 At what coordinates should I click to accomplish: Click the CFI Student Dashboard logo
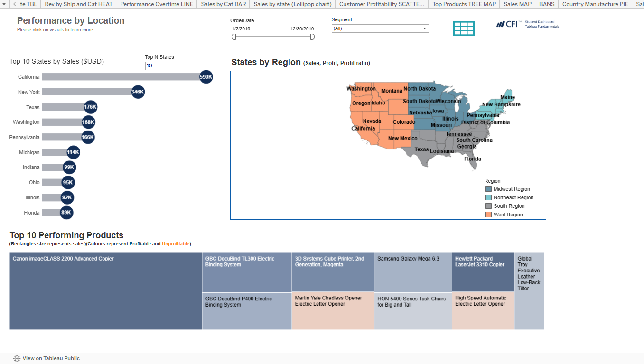coord(527,24)
